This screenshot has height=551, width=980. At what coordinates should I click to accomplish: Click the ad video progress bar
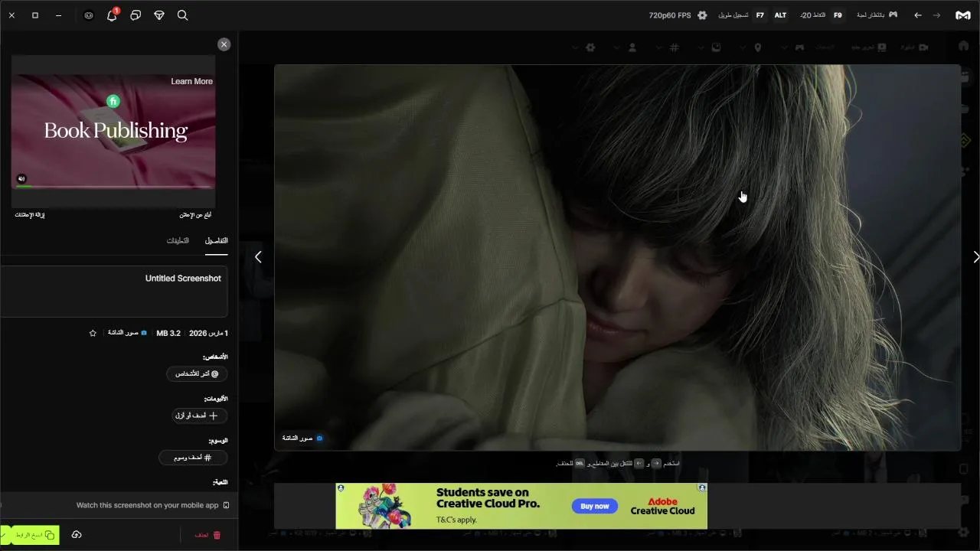(113, 186)
